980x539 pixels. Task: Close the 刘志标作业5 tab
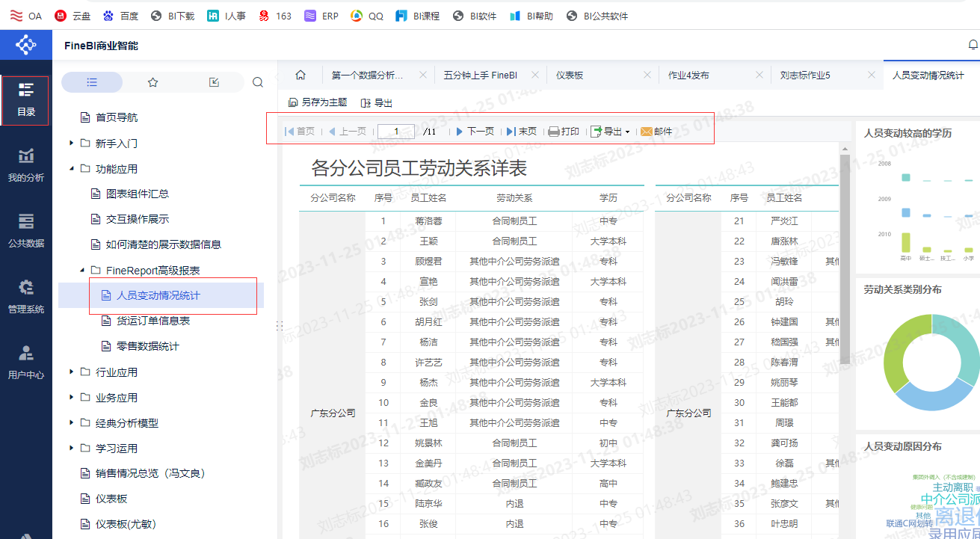(x=871, y=76)
